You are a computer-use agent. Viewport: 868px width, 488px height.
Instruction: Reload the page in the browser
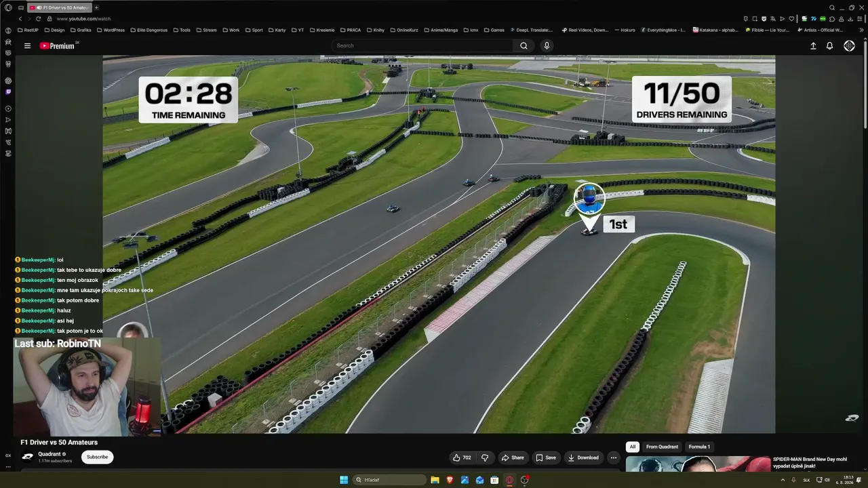click(38, 18)
